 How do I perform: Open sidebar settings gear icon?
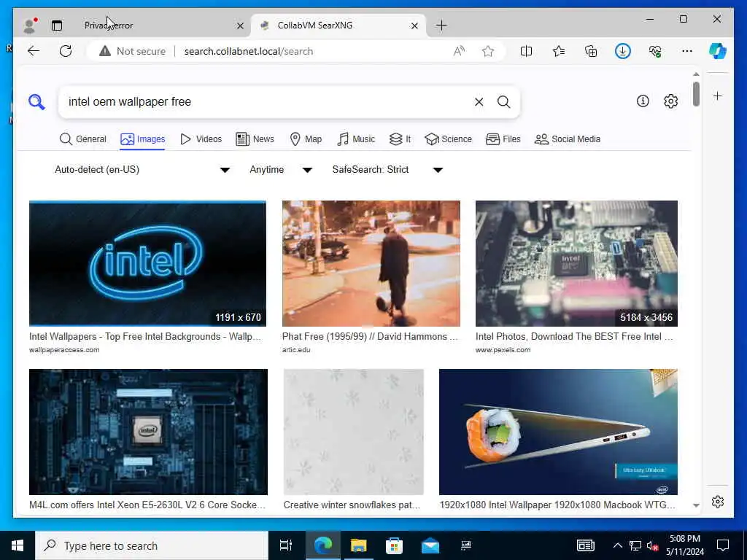click(718, 502)
